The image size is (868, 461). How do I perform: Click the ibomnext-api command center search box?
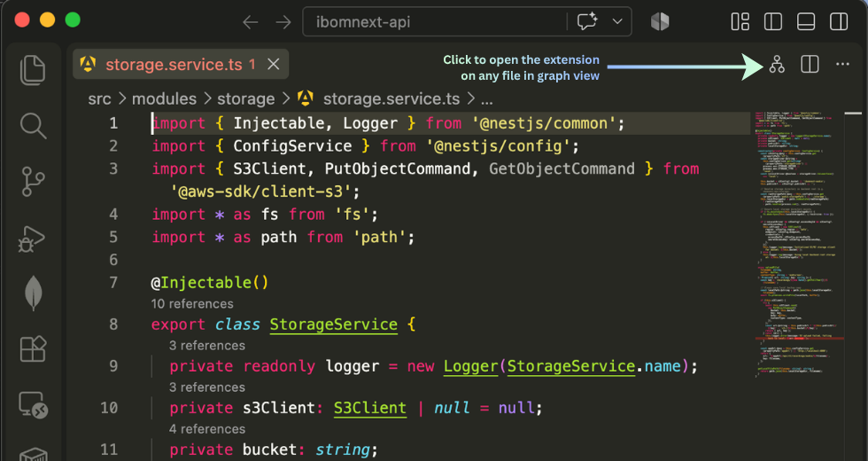pos(435,21)
